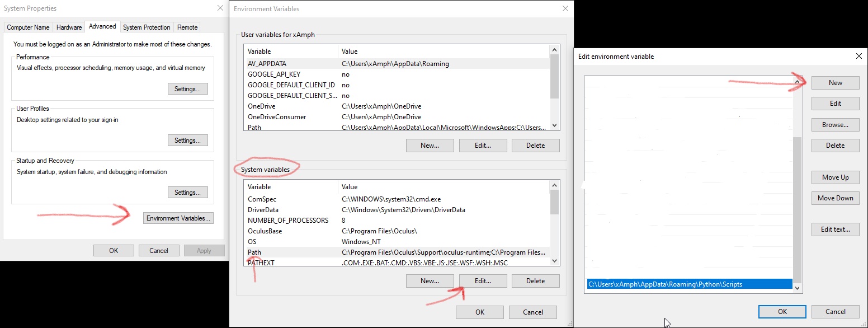Click the Move Down button
The width and height of the screenshot is (868, 328).
click(836, 198)
